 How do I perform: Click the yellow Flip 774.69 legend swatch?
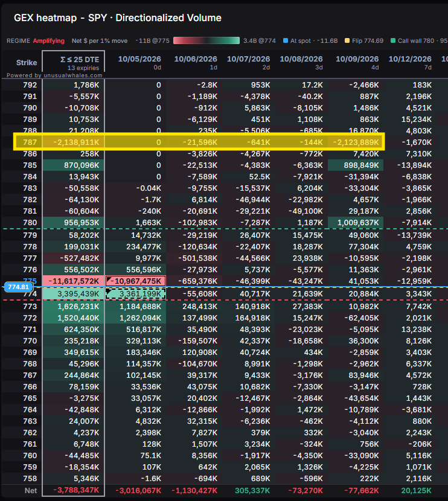tap(347, 40)
